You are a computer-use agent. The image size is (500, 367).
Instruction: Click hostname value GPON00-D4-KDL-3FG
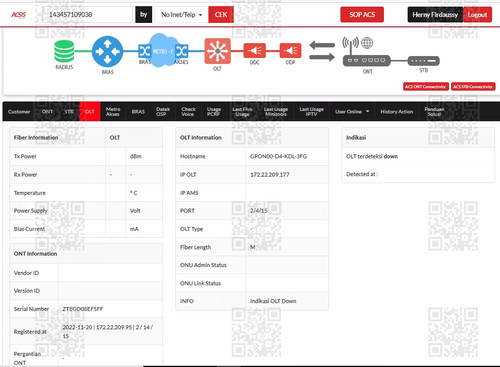tap(278, 156)
